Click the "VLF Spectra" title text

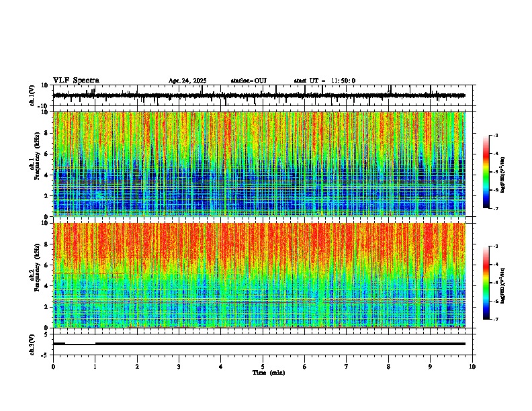[76, 81]
